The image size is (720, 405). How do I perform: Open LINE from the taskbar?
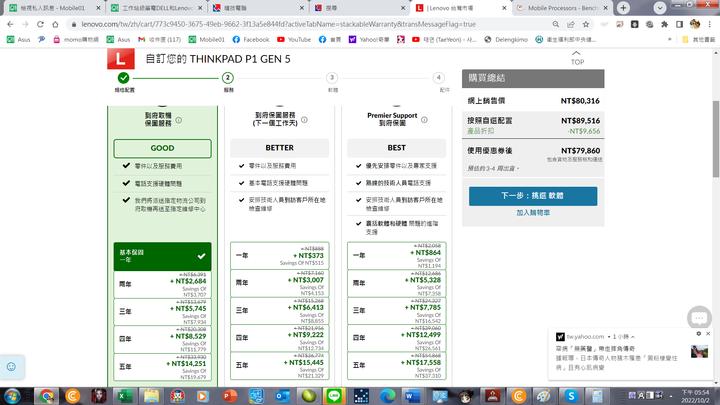tap(334, 396)
